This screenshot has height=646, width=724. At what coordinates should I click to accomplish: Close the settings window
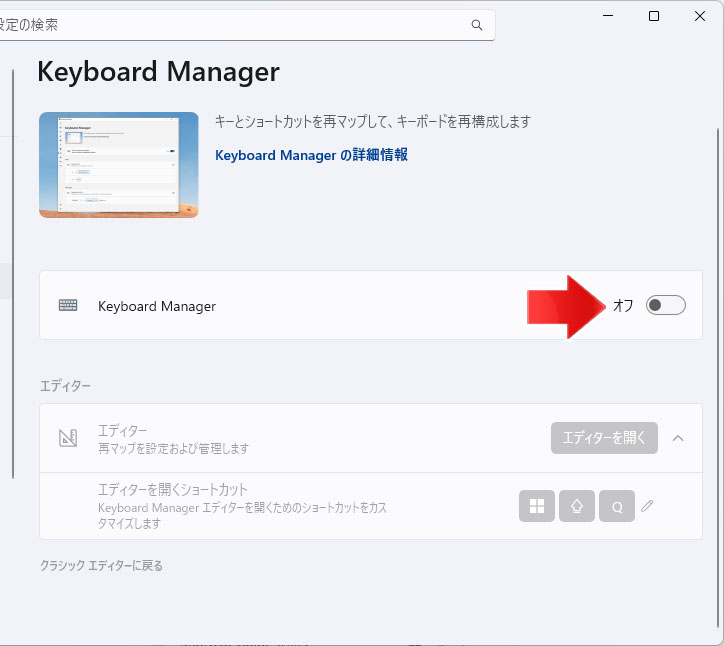pyautogui.click(x=700, y=16)
